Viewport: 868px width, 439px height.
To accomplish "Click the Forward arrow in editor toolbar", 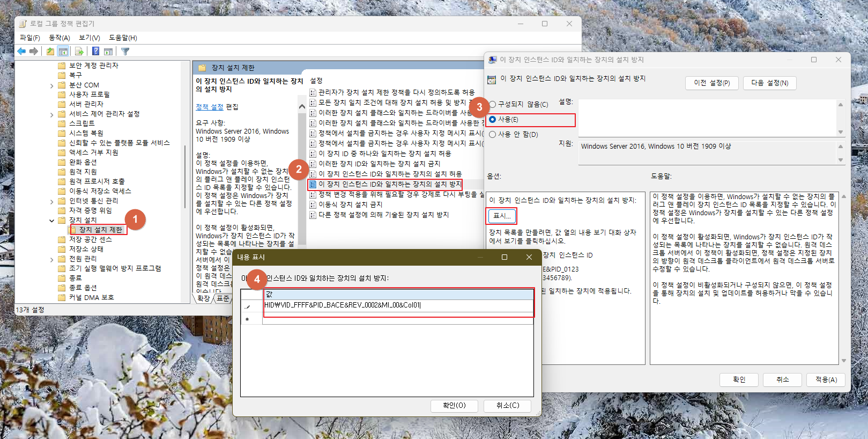I will point(34,52).
